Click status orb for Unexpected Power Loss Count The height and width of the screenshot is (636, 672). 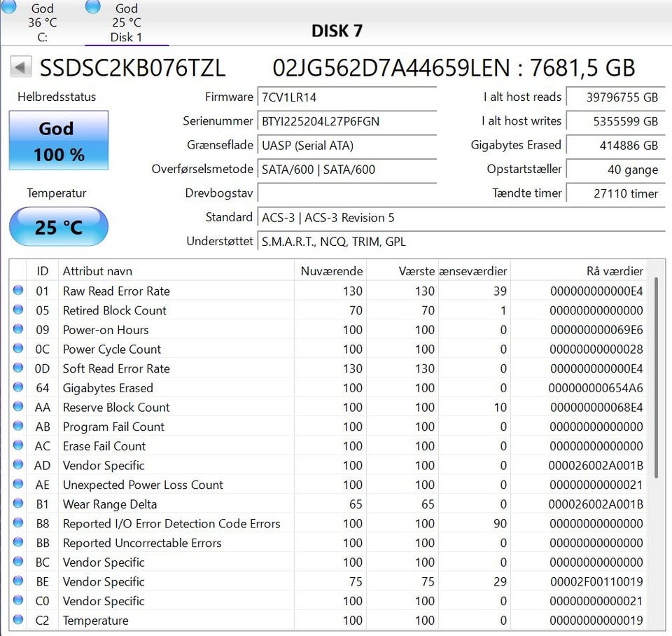(18, 484)
